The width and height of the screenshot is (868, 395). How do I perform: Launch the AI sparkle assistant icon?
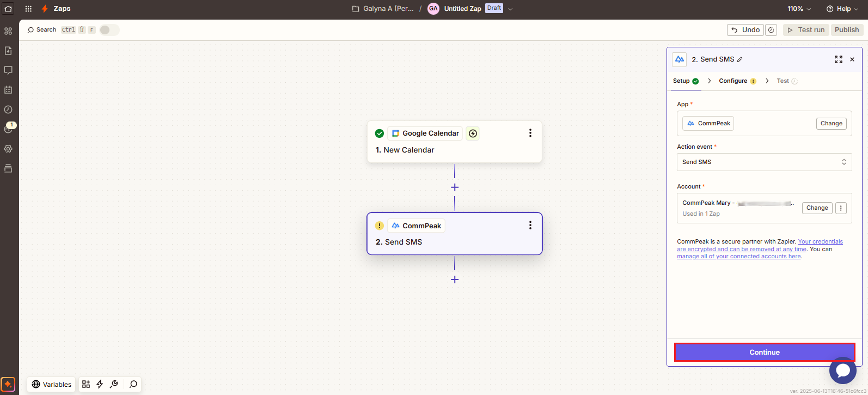[x=8, y=384]
